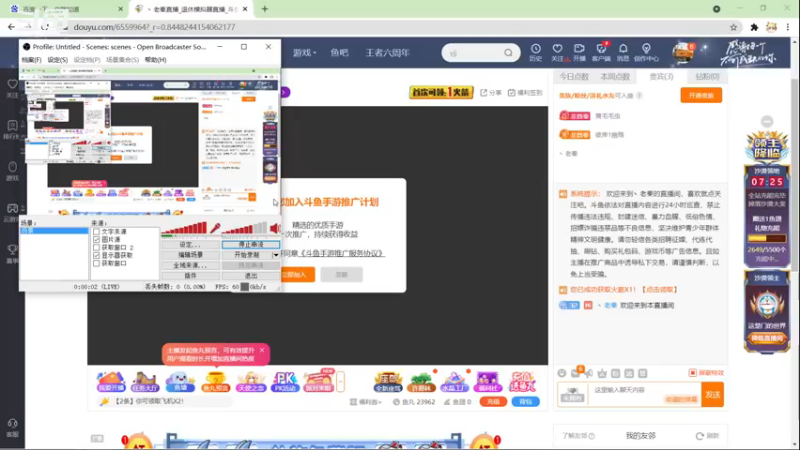Open 云游戏 gamepad icon in sidebar
This screenshot has width=800, height=450.
point(12,213)
